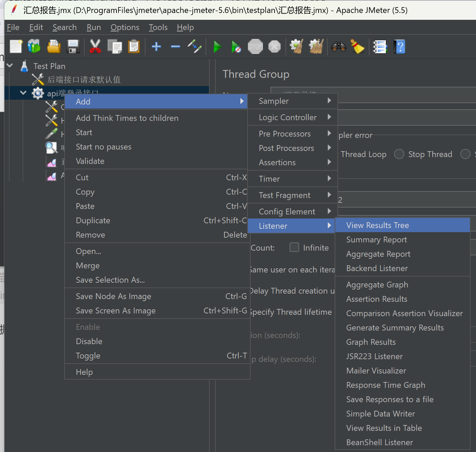This screenshot has width=476, height=452.
Task: Open the Edit menu
Action: (36, 27)
